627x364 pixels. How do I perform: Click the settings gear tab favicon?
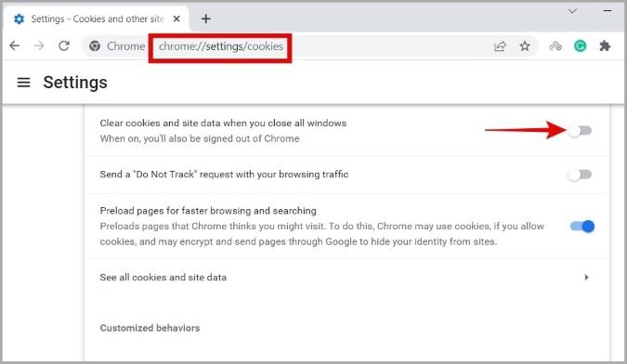point(19,19)
